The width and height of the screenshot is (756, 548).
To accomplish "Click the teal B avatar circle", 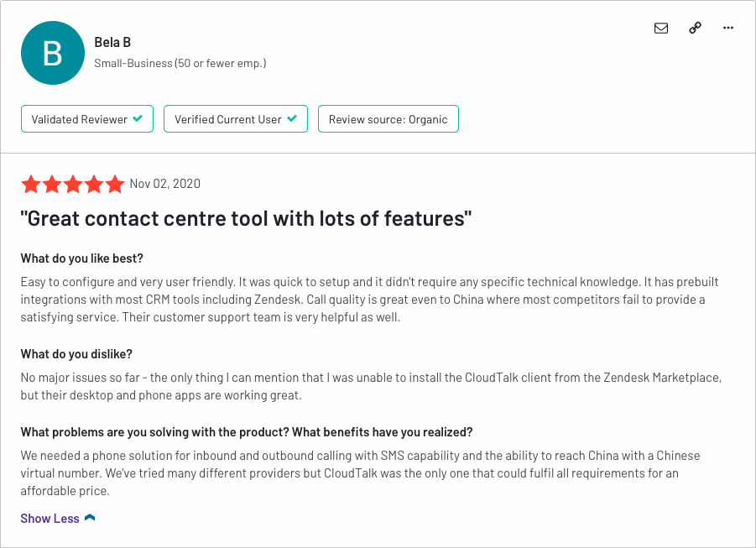I will pyautogui.click(x=53, y=53).
